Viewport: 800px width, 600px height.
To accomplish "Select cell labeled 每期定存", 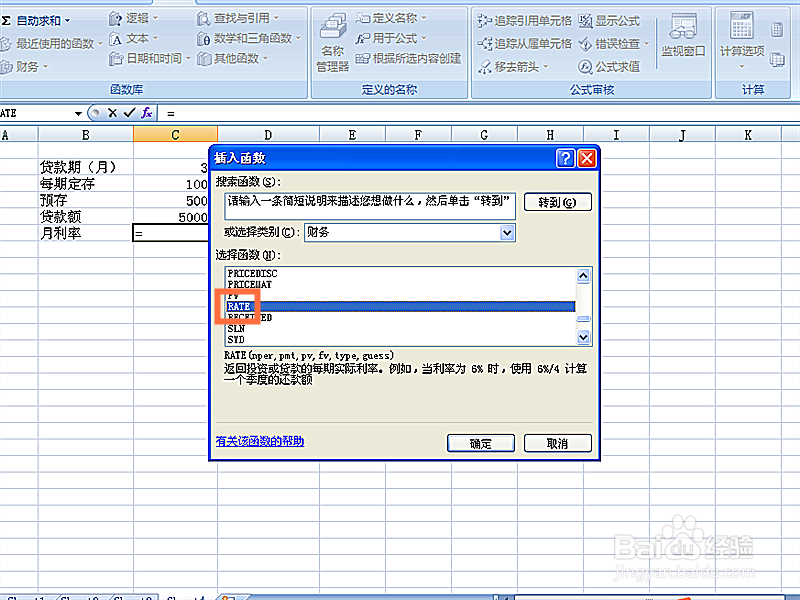I will pos(86,184).
